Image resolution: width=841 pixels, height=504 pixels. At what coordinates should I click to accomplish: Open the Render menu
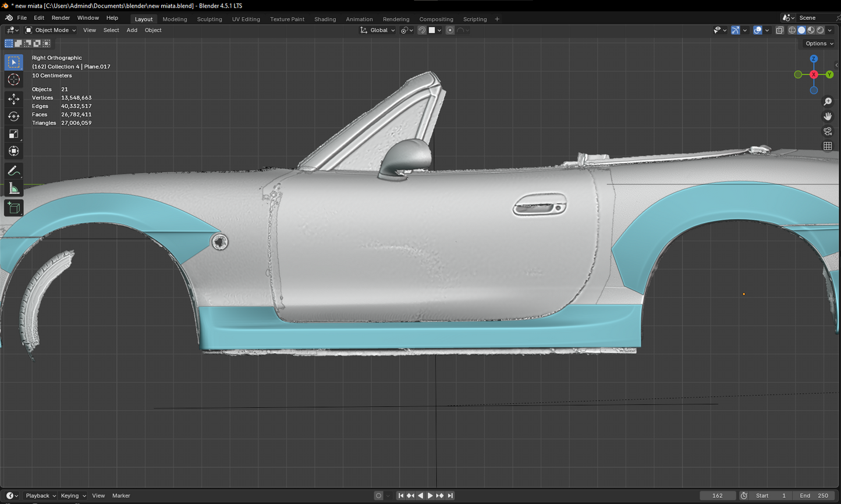tap(61, 17)
